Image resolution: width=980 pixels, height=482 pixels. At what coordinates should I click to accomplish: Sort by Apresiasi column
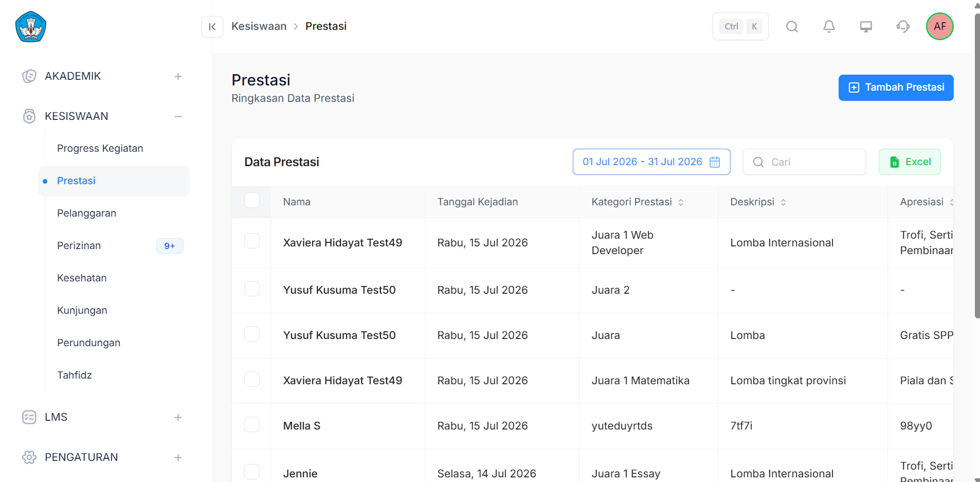pos(951,202)
